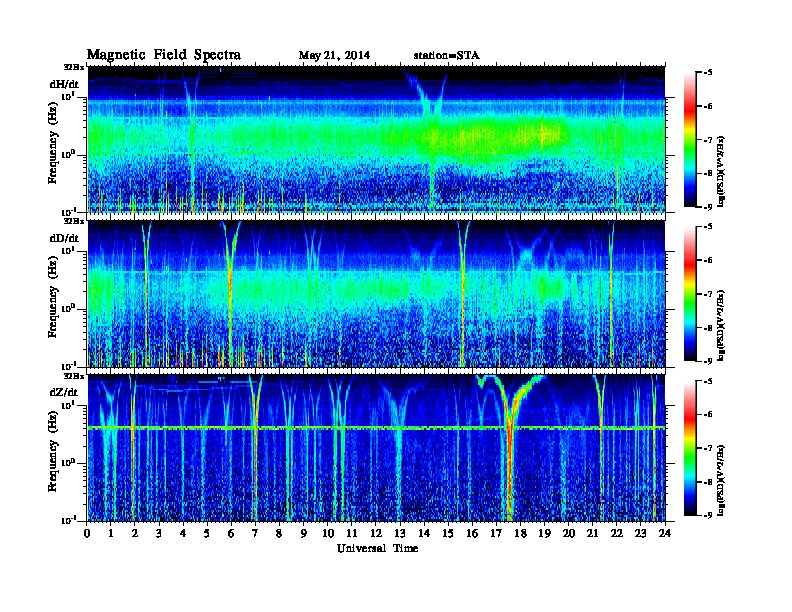Click hour 8 on the time axis
This screenshot has height=612, width=792.
tap(280, 533)
